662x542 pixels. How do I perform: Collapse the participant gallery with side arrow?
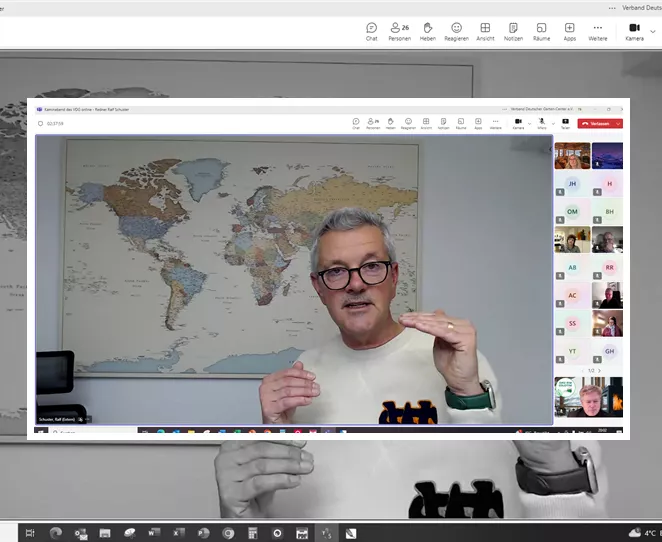pyautogui.click(x=550, y=149)
